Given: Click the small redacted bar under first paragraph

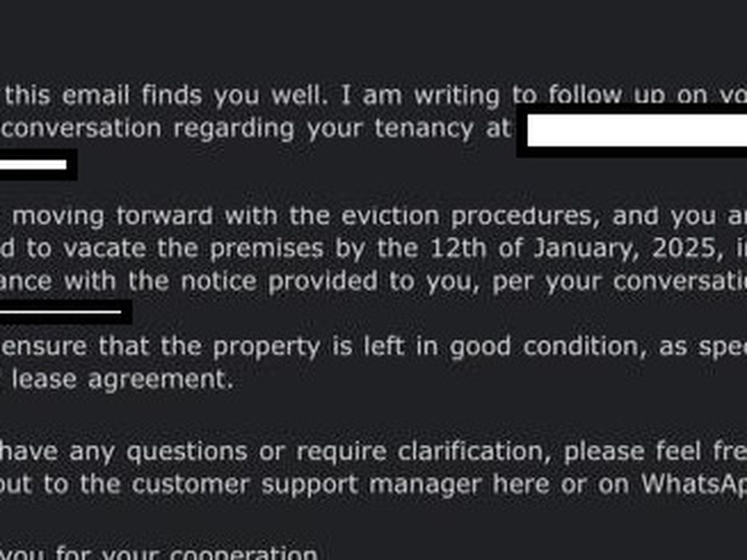Looking at the screenshot, I should pos(34,165).
